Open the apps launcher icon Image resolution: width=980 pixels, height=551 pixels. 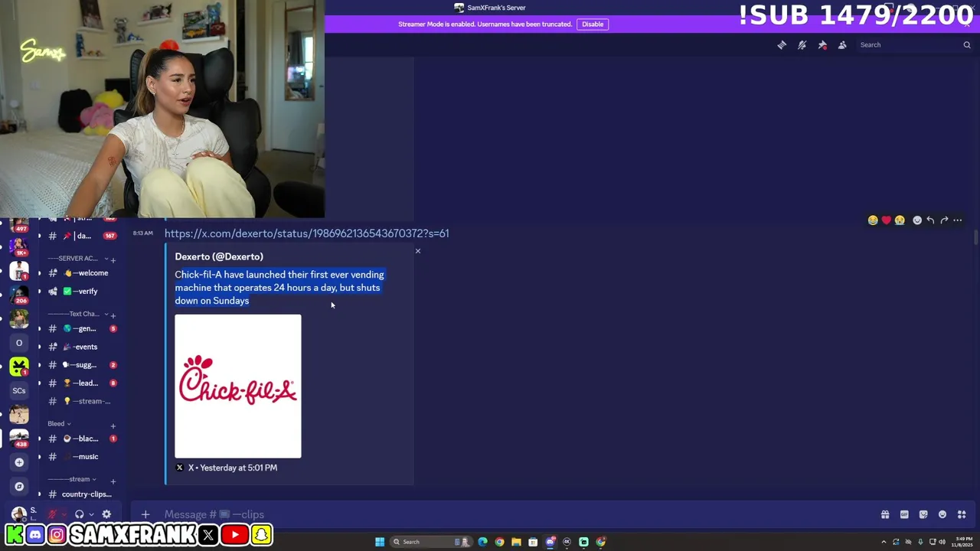tap(962, 514)
